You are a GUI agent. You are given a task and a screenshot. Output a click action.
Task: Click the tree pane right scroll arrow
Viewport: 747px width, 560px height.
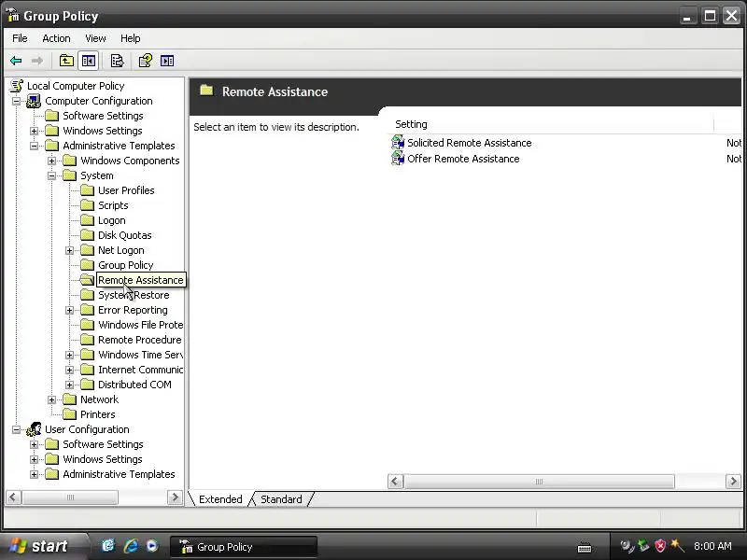[x=175, y=497]
